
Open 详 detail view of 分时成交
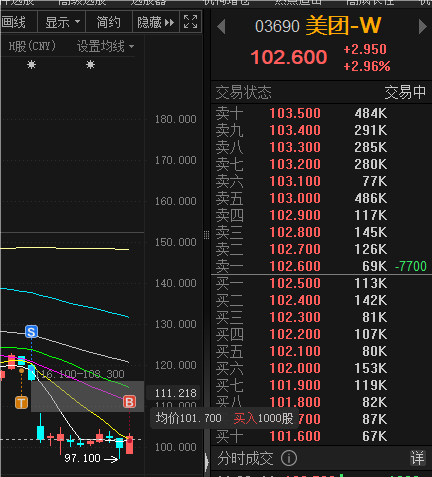click(x=418, y=458)
